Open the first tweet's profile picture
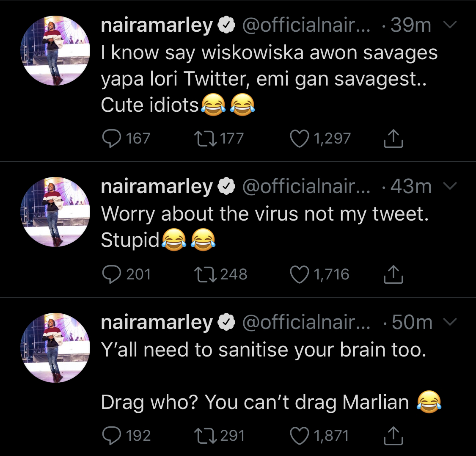 point(55,51)
